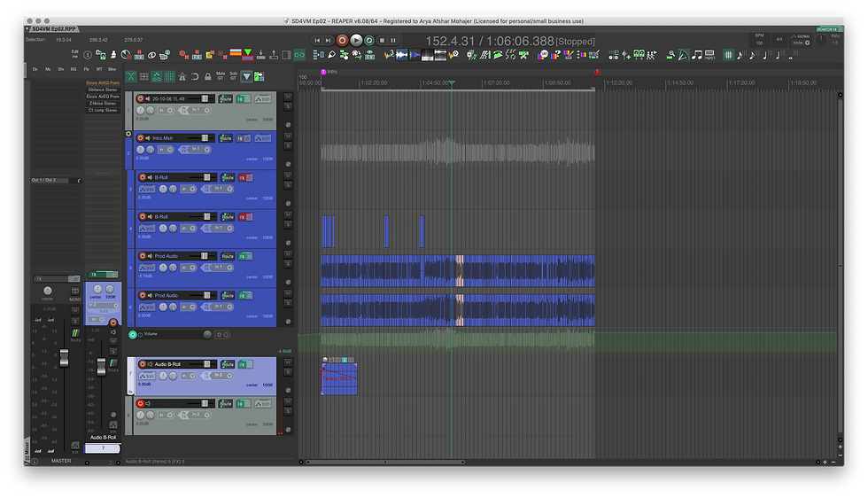Click the Stop transport button
Image resolution: width=868 pixels, height=498 pixels.
click(x=383, y=40)
